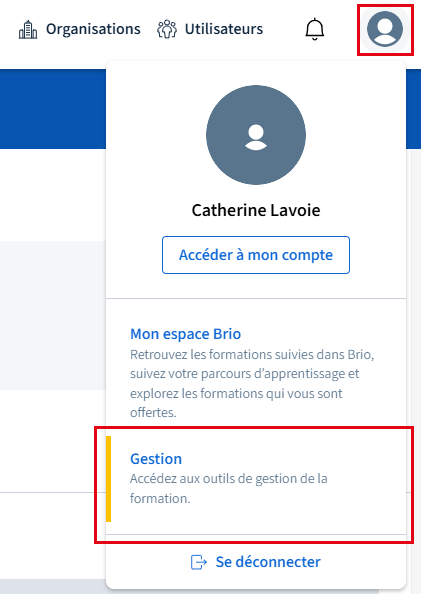
Task: Click the yellow highlight bar beside Gestion
Action: 108,479
